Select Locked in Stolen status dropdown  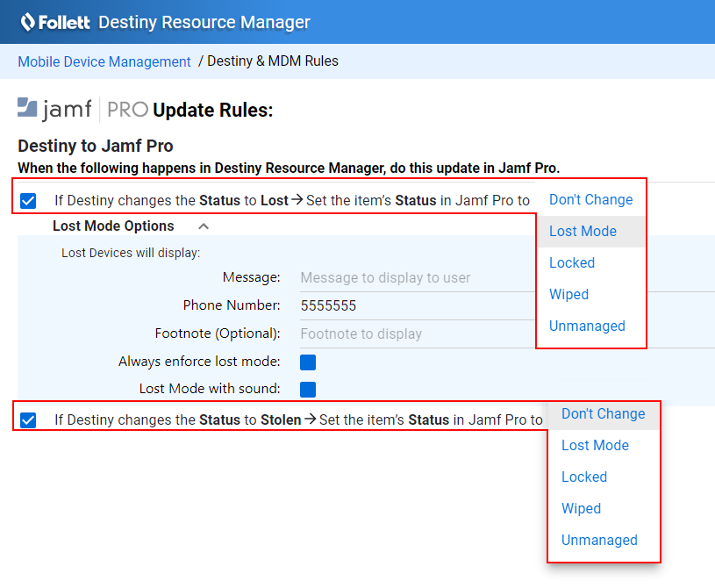[604, 477]
